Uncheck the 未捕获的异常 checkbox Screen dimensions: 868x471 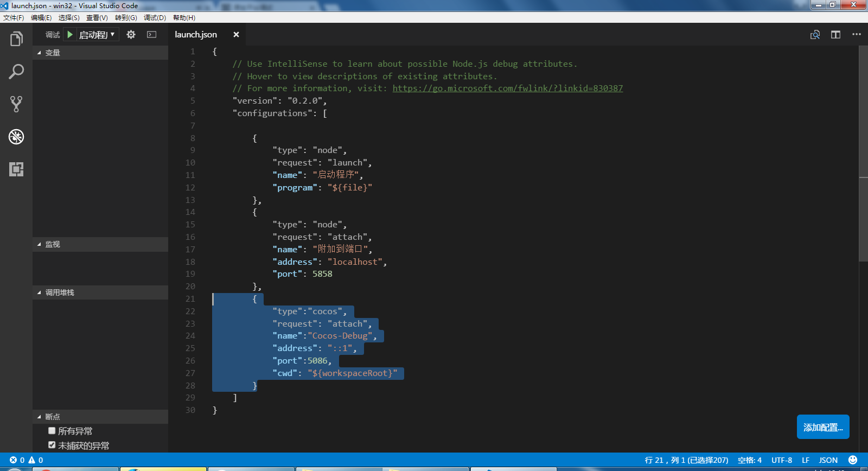coord(52,445)
